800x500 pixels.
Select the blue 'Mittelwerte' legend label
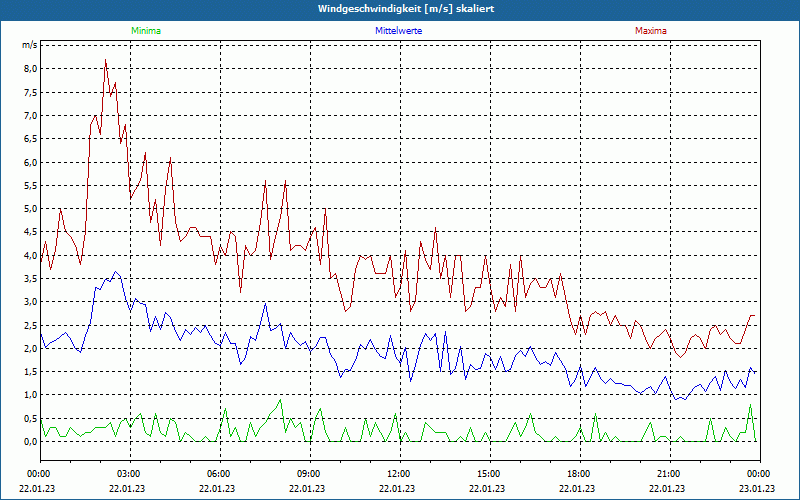[398, 31]
